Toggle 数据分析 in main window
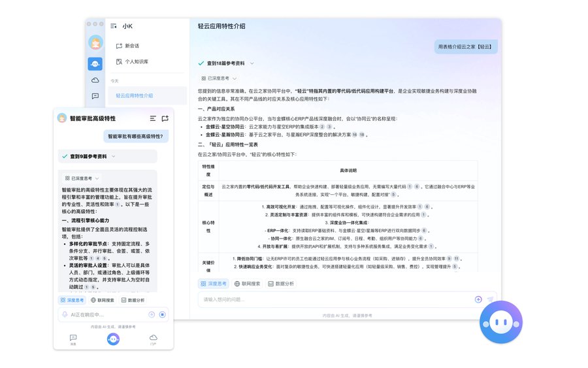Viewport: 588px width, 368px height. pos(281,284)
